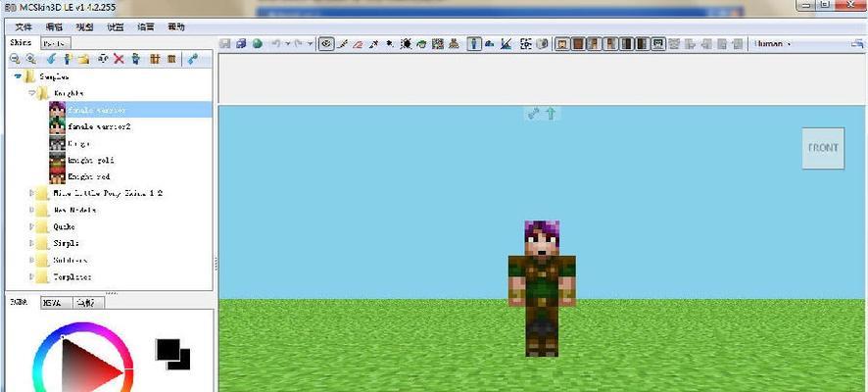868x392 pixels.
Task: Select the Stamp tool
Action: tap(454, 44)
